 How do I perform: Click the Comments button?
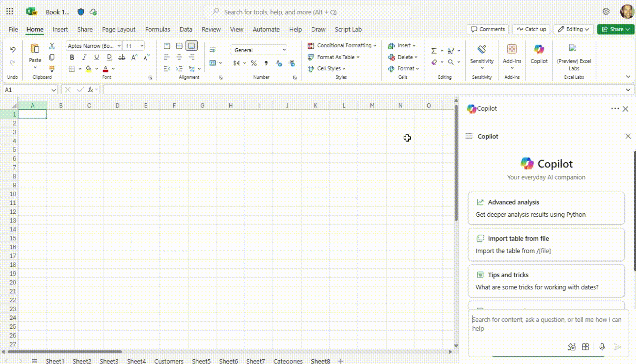tap(487, 29)
